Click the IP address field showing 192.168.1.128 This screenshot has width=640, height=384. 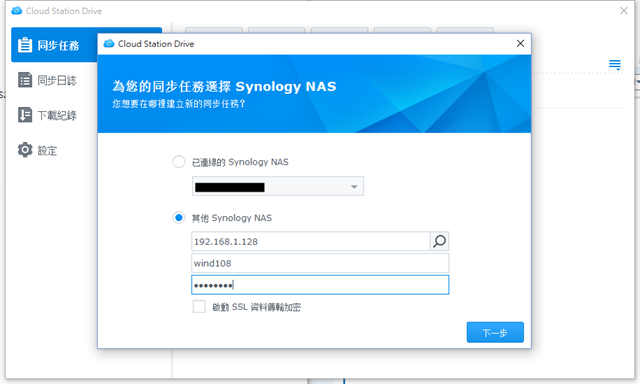tap(311, 241)
